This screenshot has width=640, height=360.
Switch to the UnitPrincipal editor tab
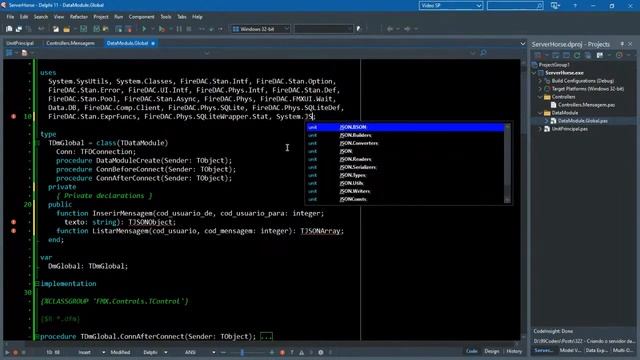coord(20,43)
